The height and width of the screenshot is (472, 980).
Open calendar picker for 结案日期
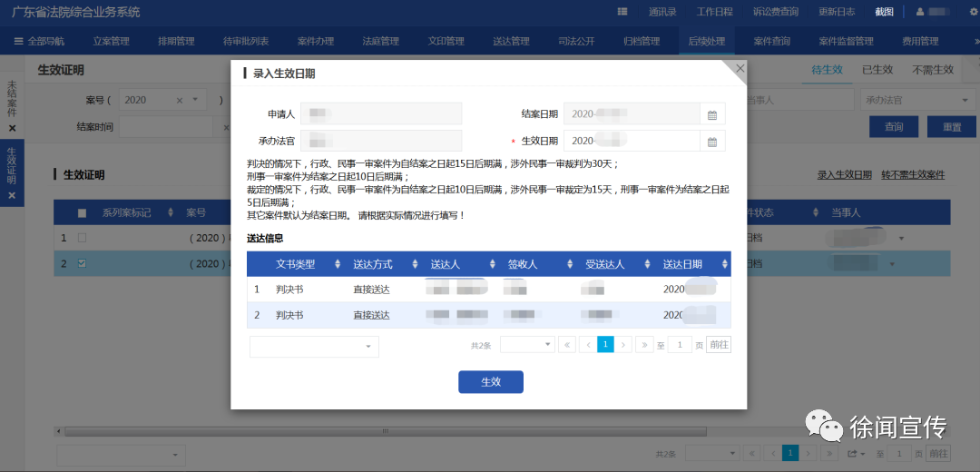pyautogui.click(x=712, y=115)
